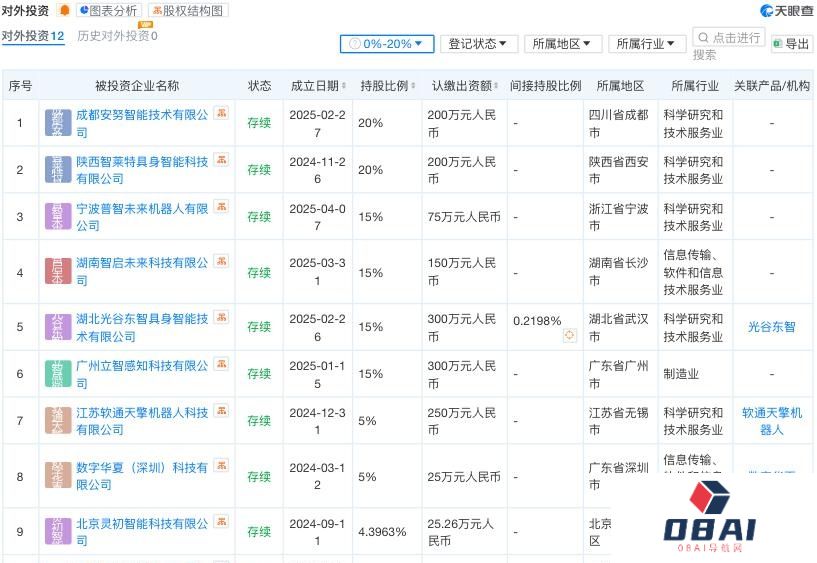Open 数字华夏（深圳）科技有限公司 link
Image resolution: width=817 pixels, height=563 pixels.
click(142, 476)
